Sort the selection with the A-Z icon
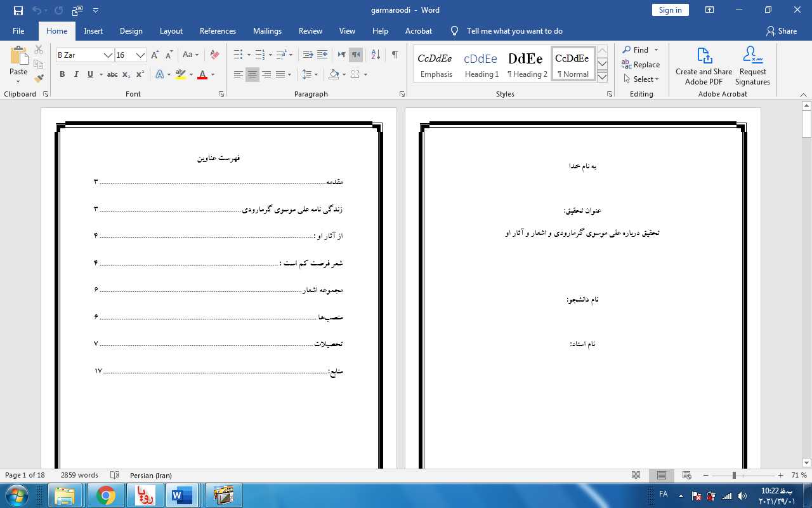Viewport: 812px width, 508px height. (376, 55)
